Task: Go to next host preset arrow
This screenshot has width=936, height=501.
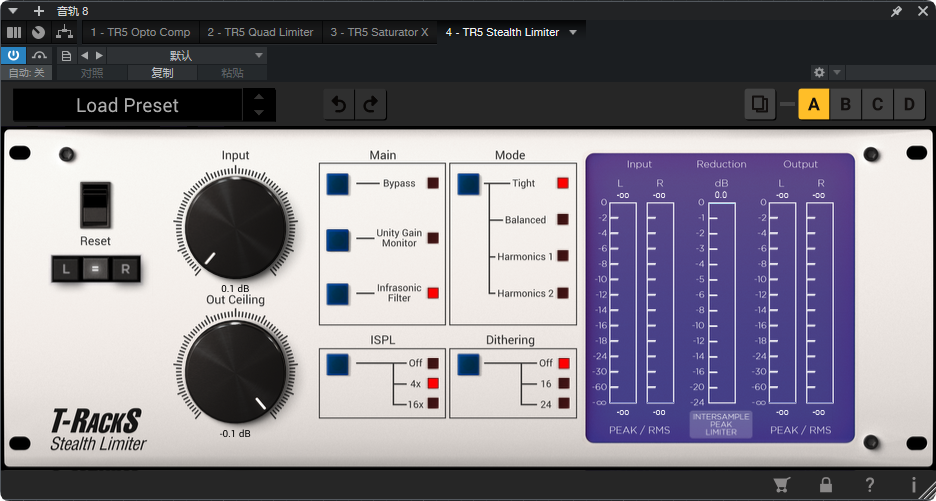Action: pyautogui.click(x=99, y=56)
